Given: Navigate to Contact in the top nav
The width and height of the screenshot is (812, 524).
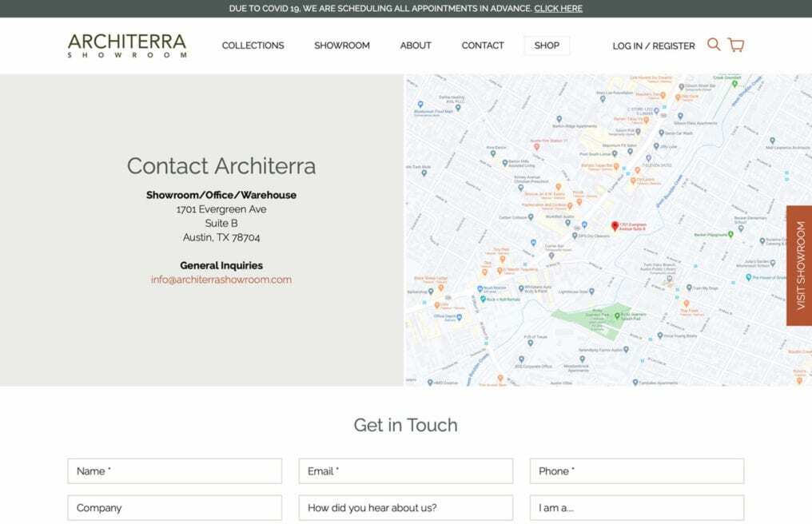Looking at the screenshot, I should click(483, 46).
